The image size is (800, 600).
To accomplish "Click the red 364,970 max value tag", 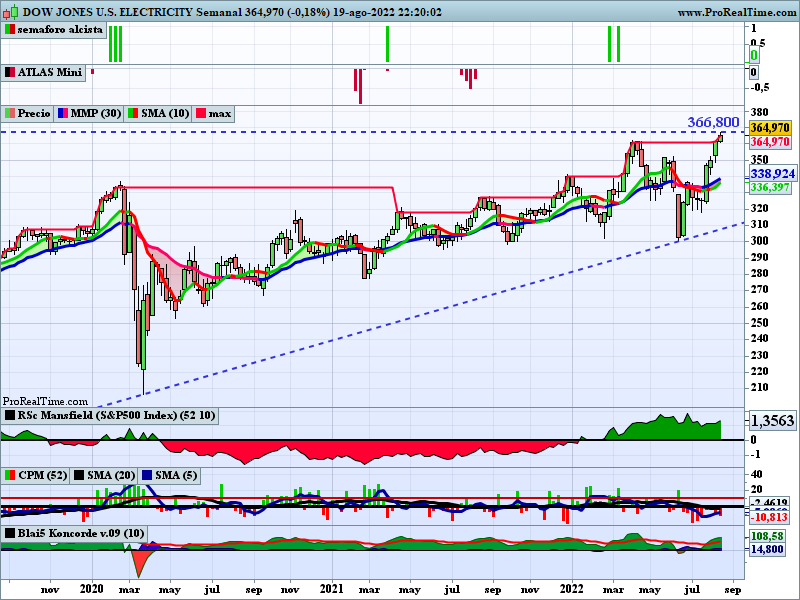I will (770, 142).
